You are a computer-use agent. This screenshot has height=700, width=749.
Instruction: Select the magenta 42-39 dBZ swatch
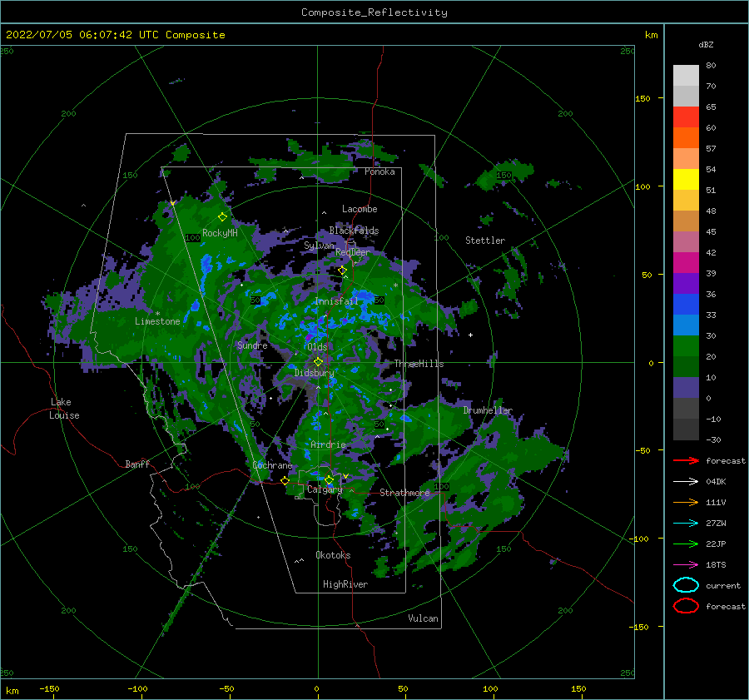[x=686, y=263]
